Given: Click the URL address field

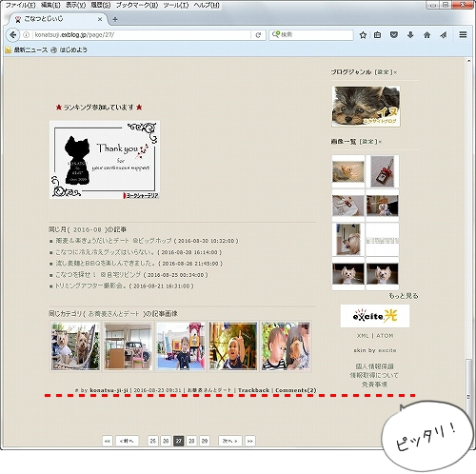Looking at the screenshot, I should [141, 34].
